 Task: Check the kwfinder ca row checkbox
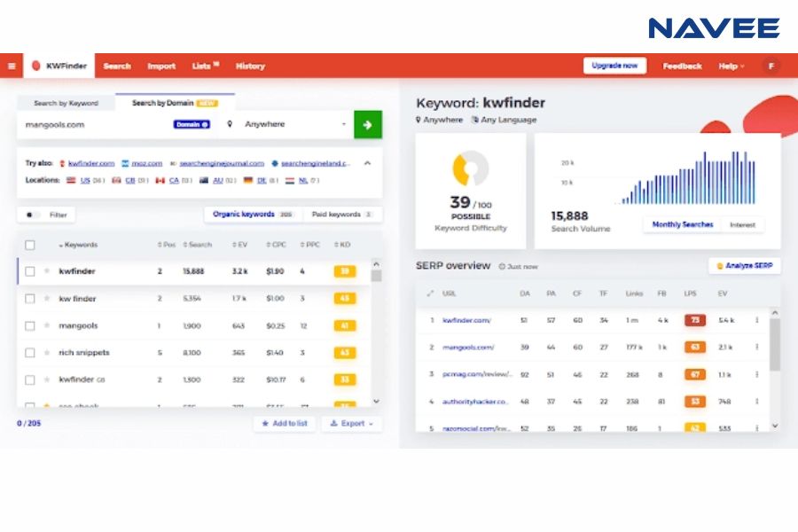pos(30,379)
